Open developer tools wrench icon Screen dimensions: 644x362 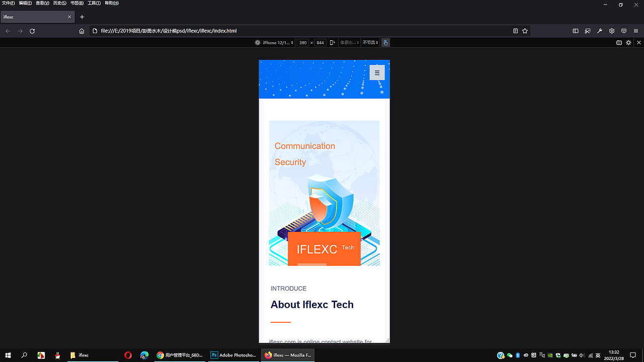pyautogui.click(x=600, y=31)
